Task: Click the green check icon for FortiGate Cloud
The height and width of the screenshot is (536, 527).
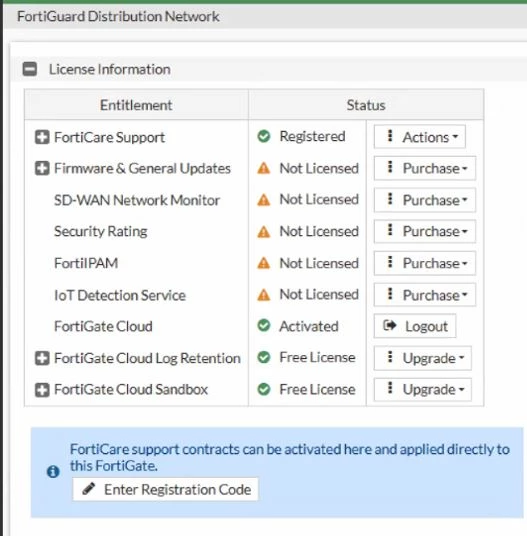Action: coord(264,325)
